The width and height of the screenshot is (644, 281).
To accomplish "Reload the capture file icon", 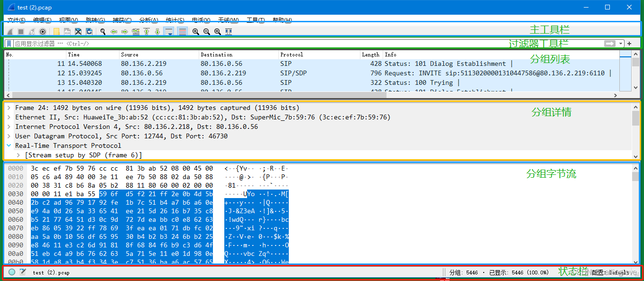I will 89,32.
